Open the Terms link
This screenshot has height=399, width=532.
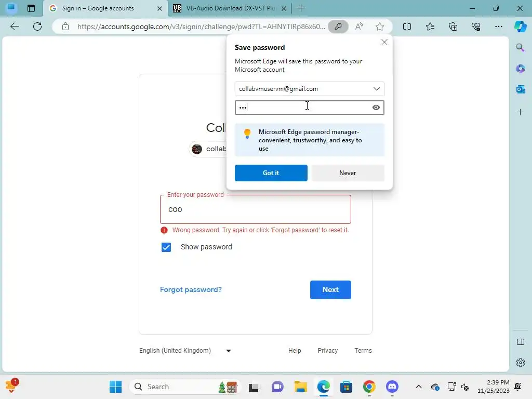[363, 351]
